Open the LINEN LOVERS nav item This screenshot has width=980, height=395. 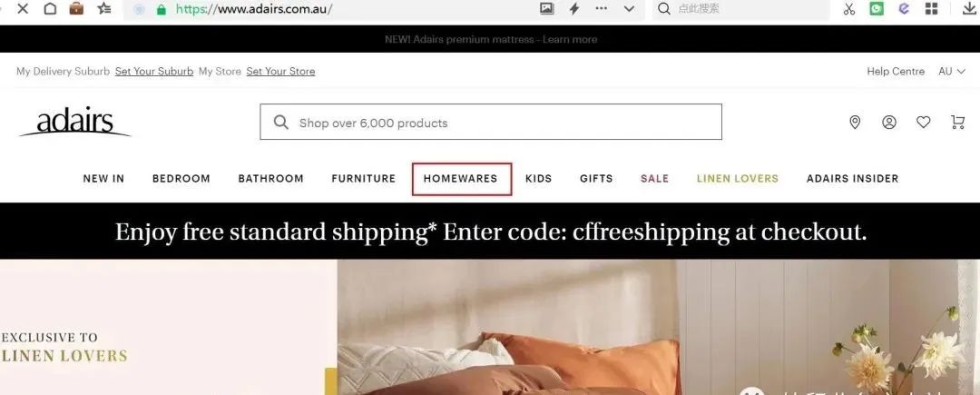(x=738, y=179)
